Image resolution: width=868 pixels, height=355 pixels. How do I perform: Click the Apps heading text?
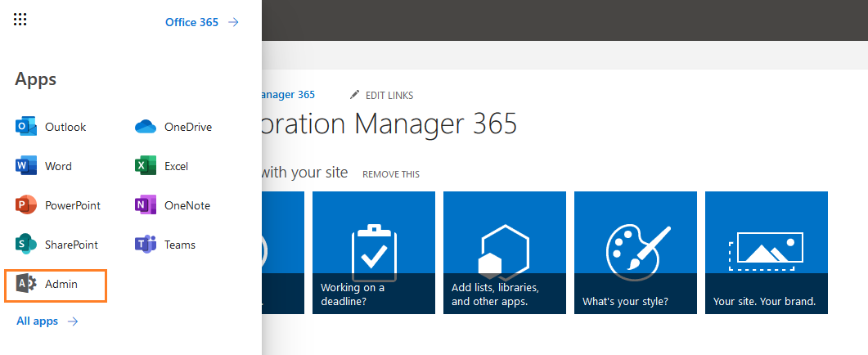(x=35, y=79)
